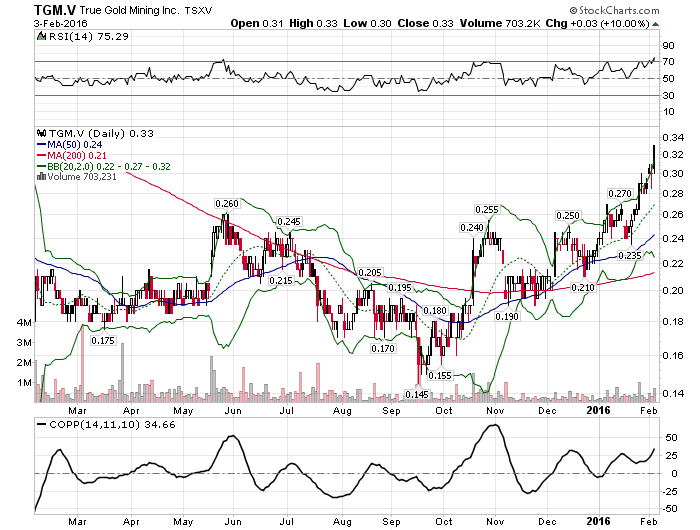Click the 0.190 price low label
The image size is (700, 530).
click(x=507, y=317)
